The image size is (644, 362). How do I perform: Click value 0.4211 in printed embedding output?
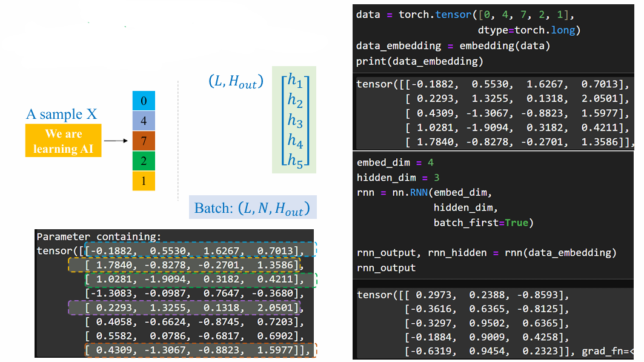click(x=599, y=127)
